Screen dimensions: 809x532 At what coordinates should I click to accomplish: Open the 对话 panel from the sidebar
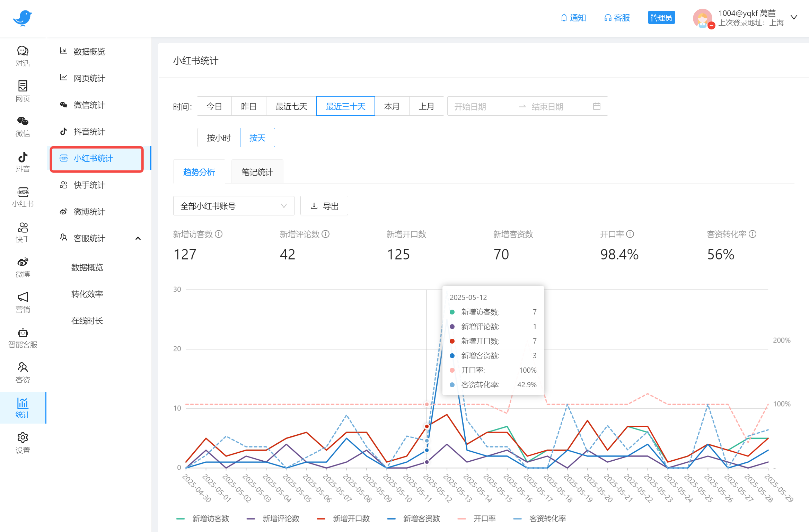click(23, 55)
